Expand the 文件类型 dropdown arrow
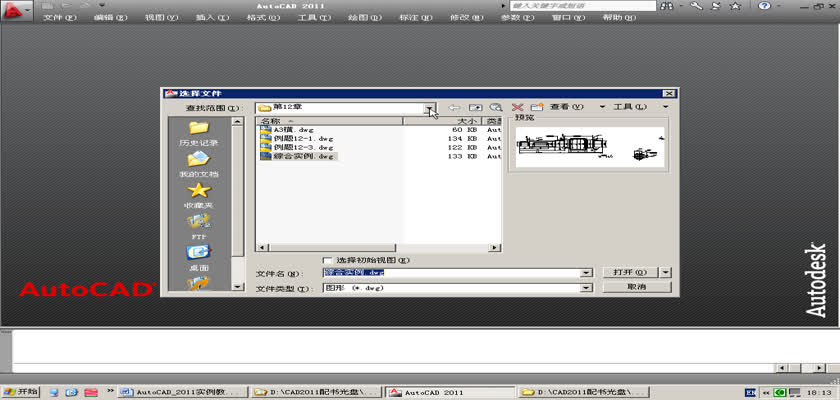This screenshot has width=840, height=400. 587,288
